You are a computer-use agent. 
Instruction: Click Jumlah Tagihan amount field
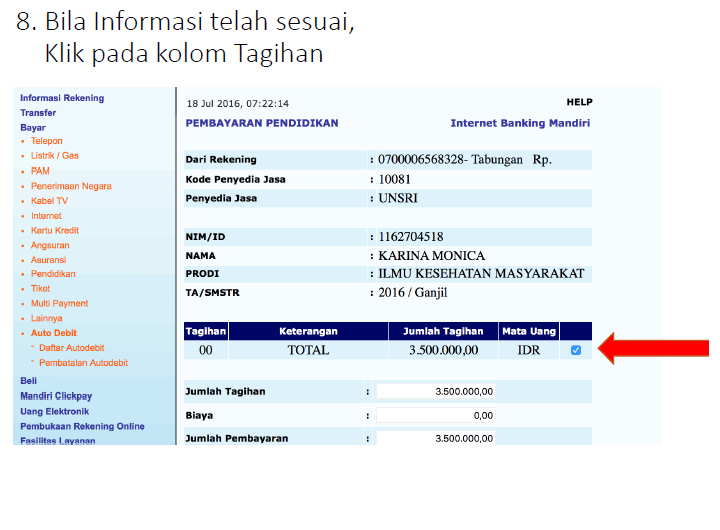[x=437, y=391]
